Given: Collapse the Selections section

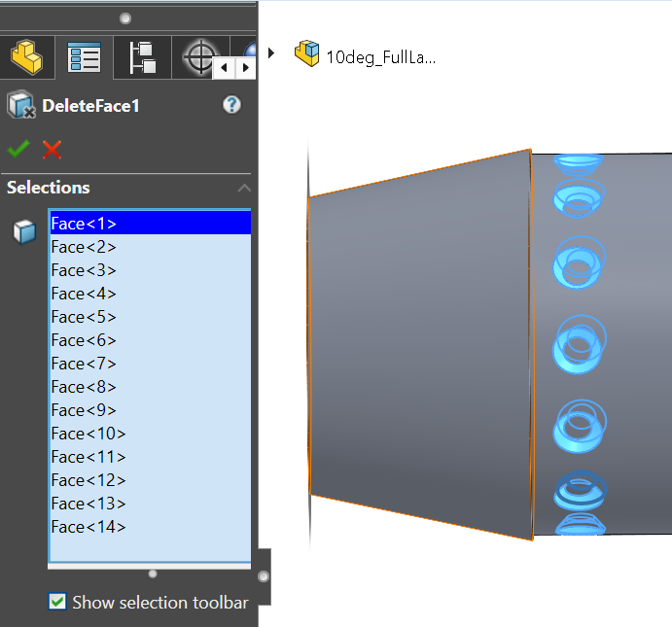Looking at the screenshot, I should click(x=244, y=188).
